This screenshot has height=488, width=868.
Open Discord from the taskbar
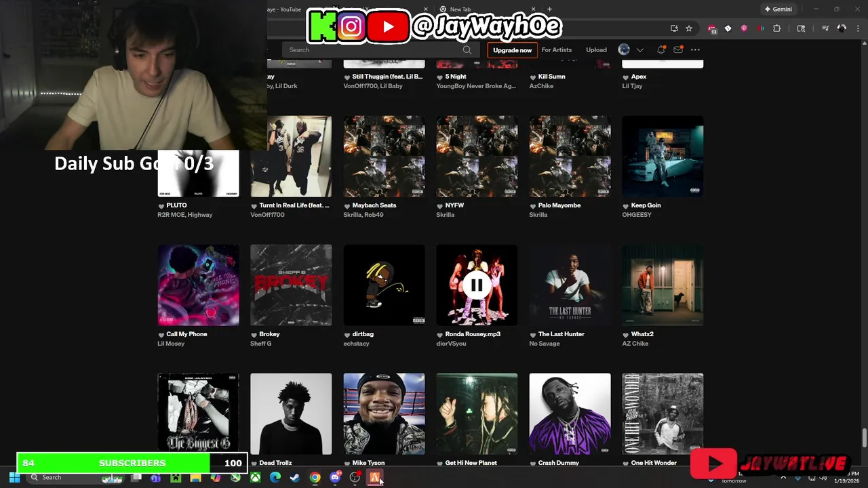click(x=335, y=477)
